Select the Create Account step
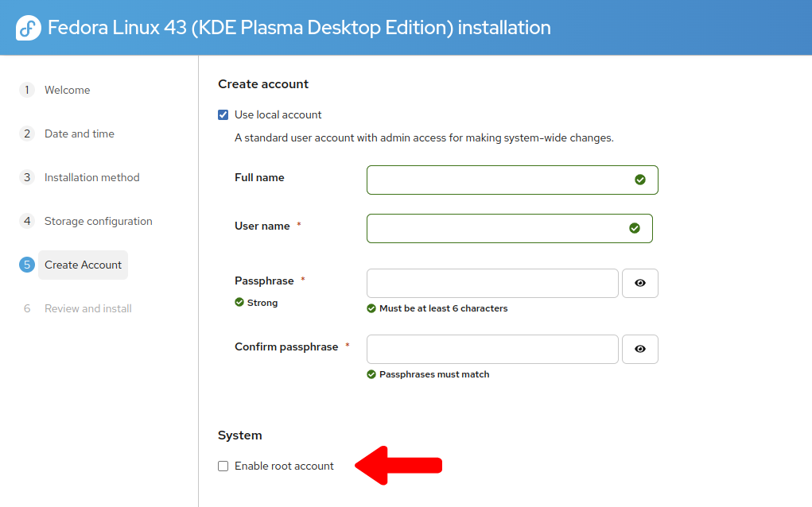 coord(83,265)
